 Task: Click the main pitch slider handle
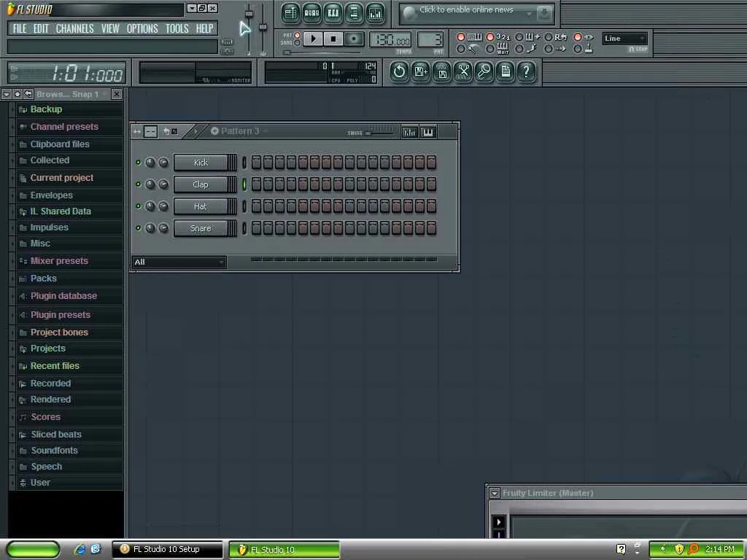[263, 28]
